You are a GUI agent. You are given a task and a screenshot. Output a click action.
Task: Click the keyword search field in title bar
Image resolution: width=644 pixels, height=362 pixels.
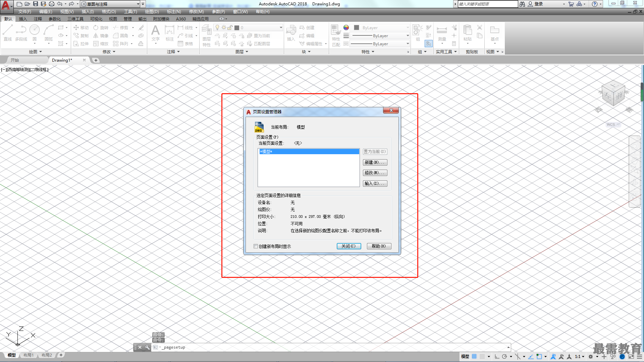click(488, 4)
